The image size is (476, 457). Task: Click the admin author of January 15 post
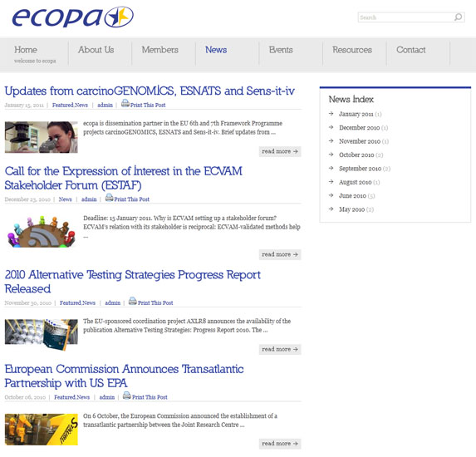click(105, 105)
